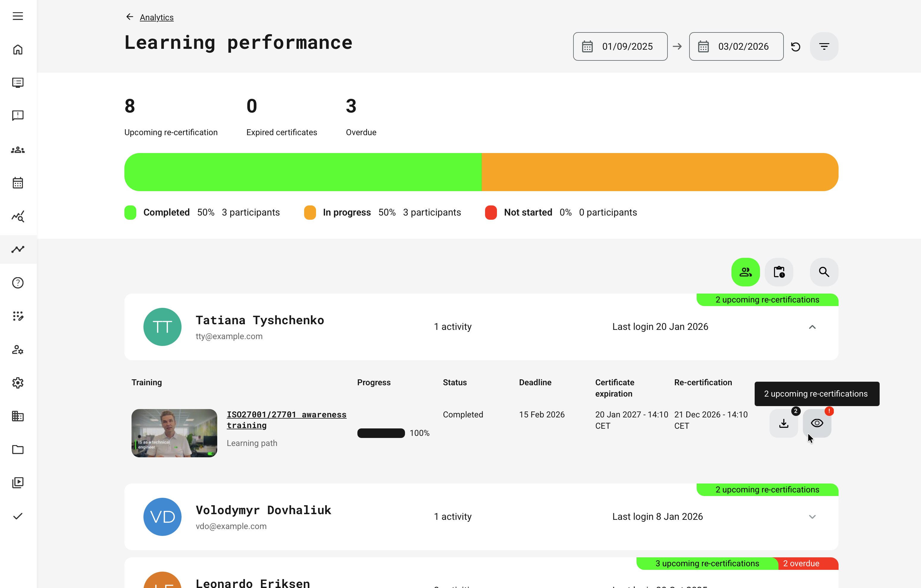Open the Participants group icon in sidebar
Viewport: 921px width, 588px height.
18,150
